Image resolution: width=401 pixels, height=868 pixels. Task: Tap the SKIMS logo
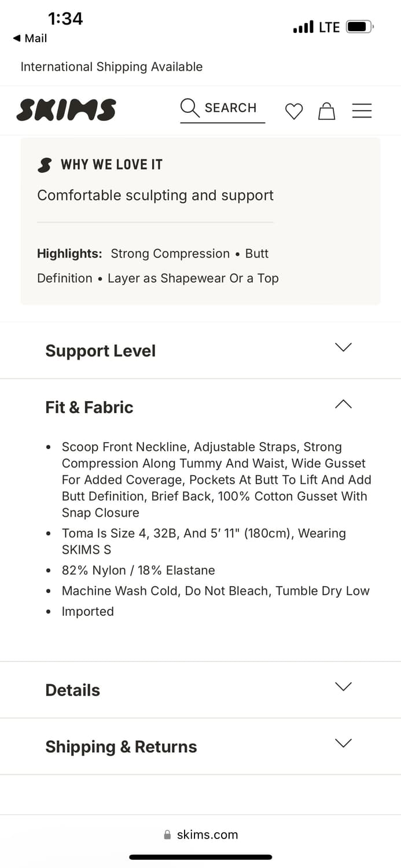point(67,110)
